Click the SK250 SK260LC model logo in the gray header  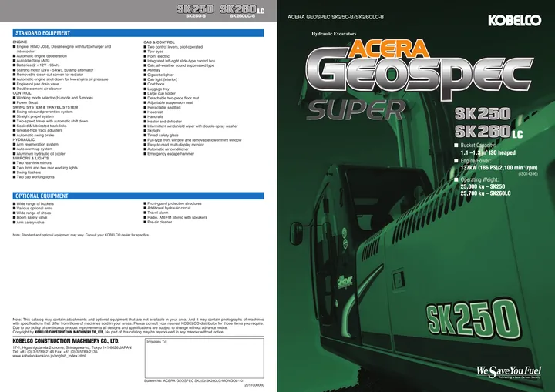click(x=220, y=11)
